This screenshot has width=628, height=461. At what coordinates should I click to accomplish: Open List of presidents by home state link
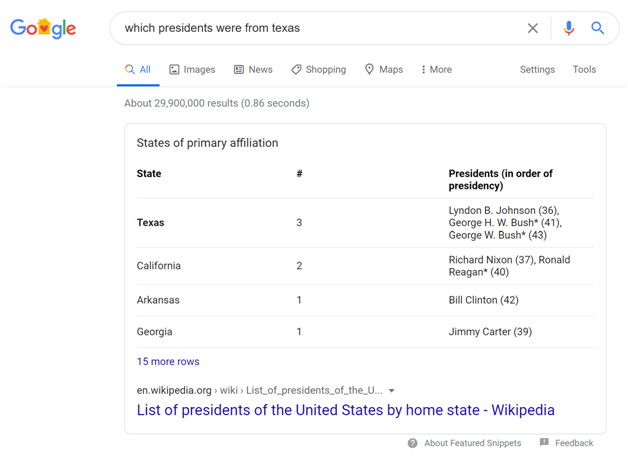pyautogui.click(x=345, y=410)
